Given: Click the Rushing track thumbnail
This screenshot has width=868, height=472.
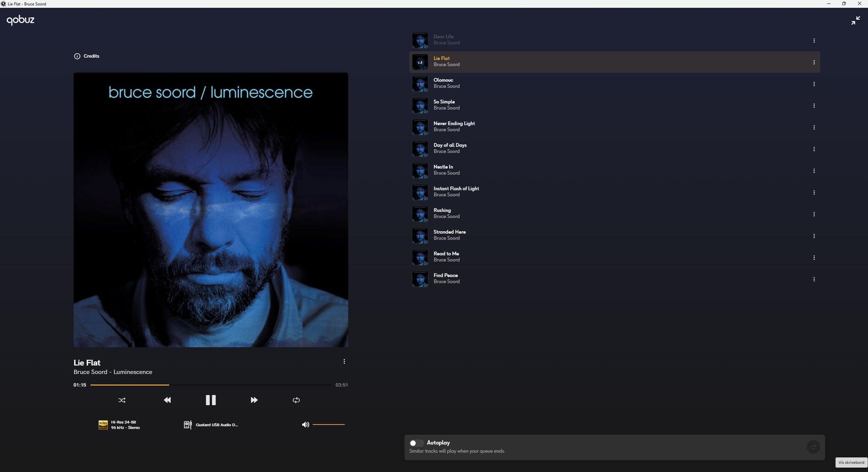Looking at the screenshot, I should [420, 214].
